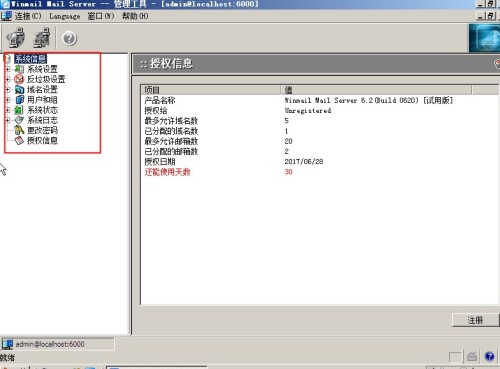Click the 系统日志 tree icon
This screenshot has width=500, height=369.
pyautogui.click(x=19, y=120)
